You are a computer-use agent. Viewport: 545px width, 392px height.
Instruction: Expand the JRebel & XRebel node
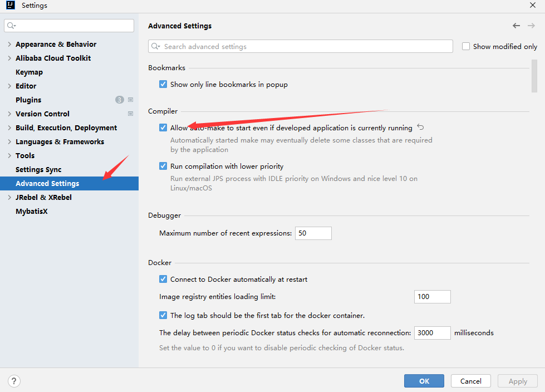(9, 197)
